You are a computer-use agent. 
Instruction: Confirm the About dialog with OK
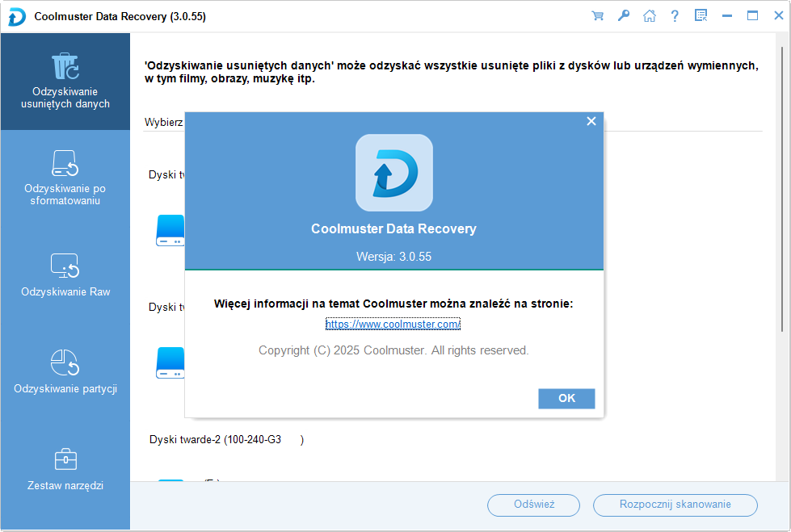(x=566, y=398)
